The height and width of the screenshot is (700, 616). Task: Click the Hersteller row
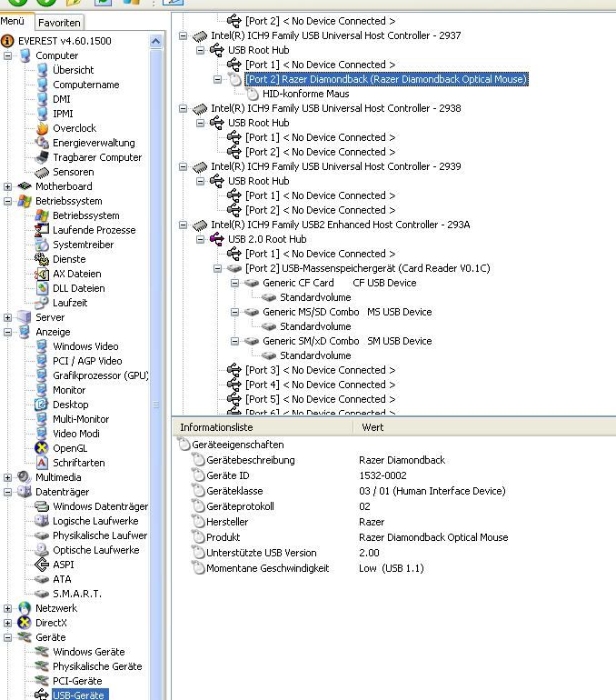394,522
